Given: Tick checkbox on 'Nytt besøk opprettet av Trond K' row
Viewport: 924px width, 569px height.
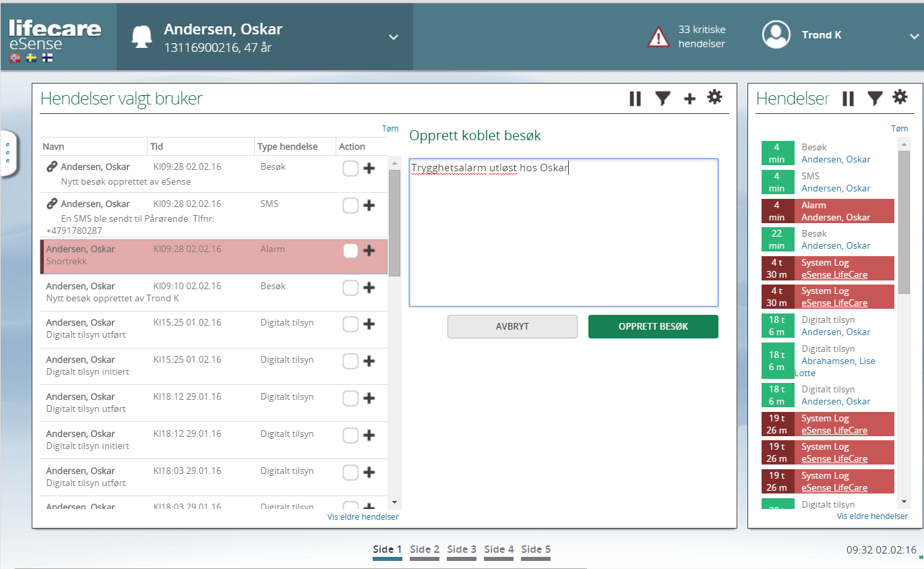Looking at the screenshot, I should pyautogui.click(x=350, y=288).
